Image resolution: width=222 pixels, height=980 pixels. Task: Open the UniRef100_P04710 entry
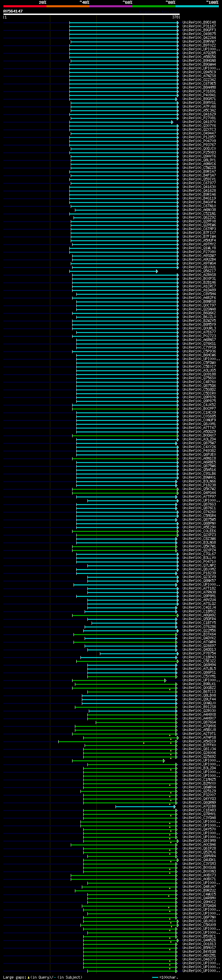coord(199,562)
